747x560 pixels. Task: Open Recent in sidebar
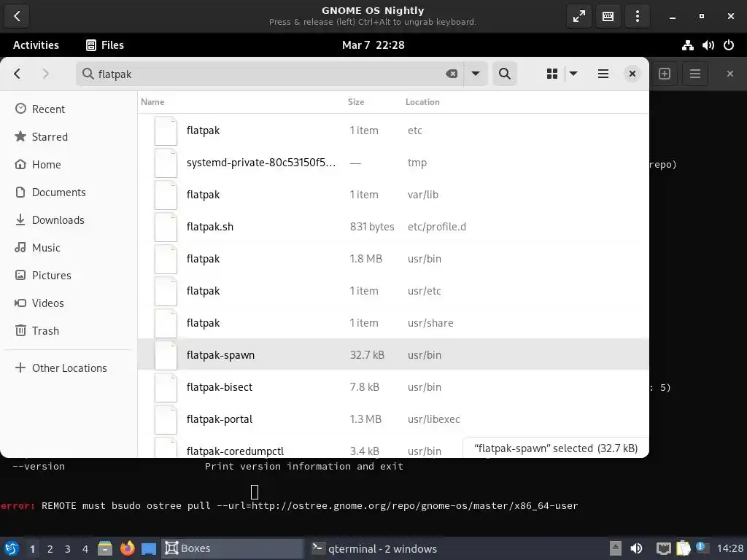[69, 109]
